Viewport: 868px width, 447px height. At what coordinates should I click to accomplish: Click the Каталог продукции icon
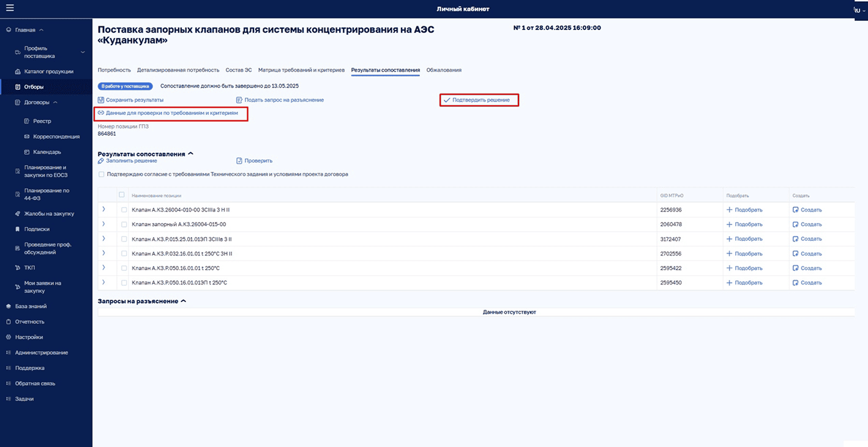[x=18, y=72]
